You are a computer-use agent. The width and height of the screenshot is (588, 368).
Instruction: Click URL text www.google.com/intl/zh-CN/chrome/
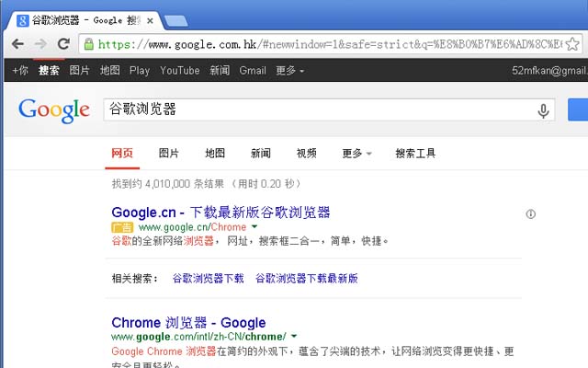tap(198, 337)
